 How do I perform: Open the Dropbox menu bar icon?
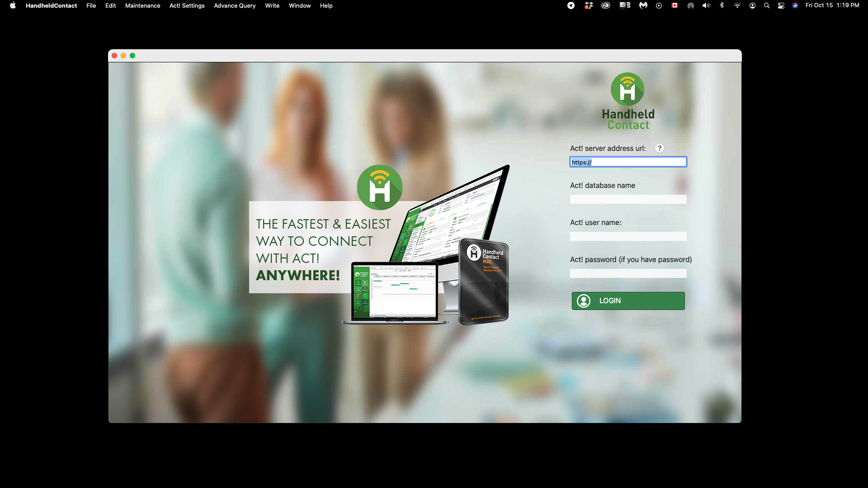(x=589, y=5)
